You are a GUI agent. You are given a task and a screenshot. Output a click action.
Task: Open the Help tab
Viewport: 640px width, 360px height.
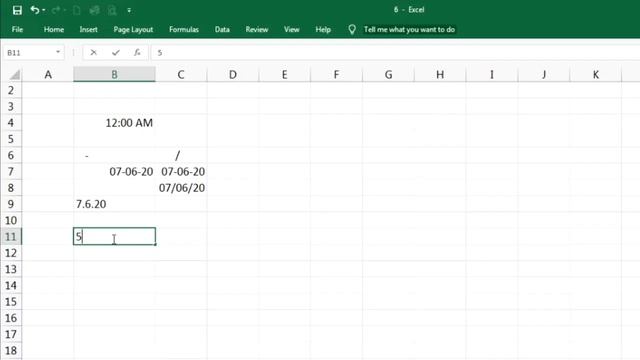click(323, 29)
